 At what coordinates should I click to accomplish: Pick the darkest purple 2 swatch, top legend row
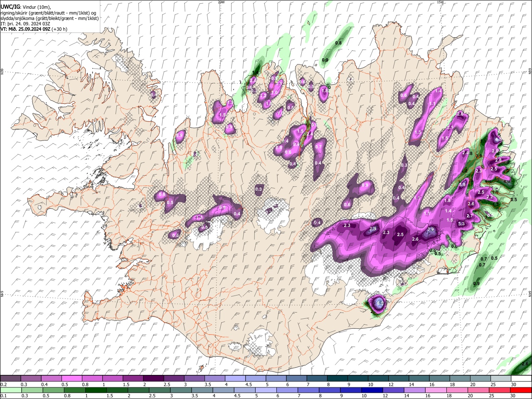click(153, 379)
